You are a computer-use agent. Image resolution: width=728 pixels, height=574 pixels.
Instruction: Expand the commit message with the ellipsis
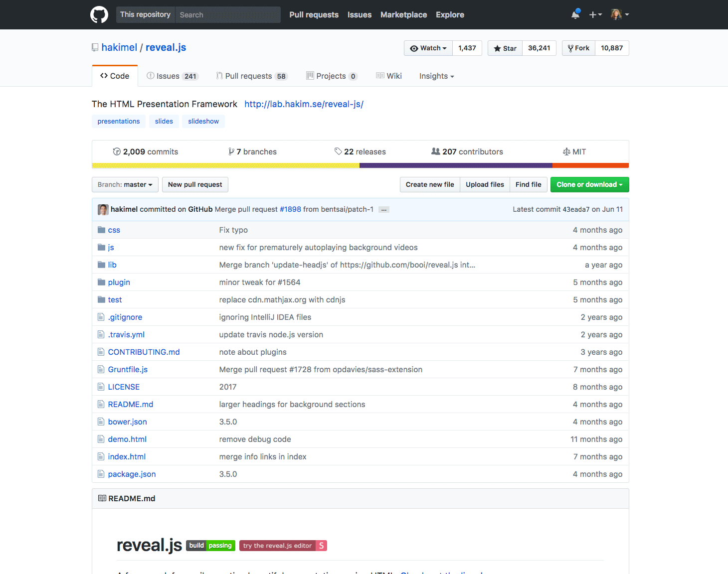pyautogui.click(x=383, y=209)
